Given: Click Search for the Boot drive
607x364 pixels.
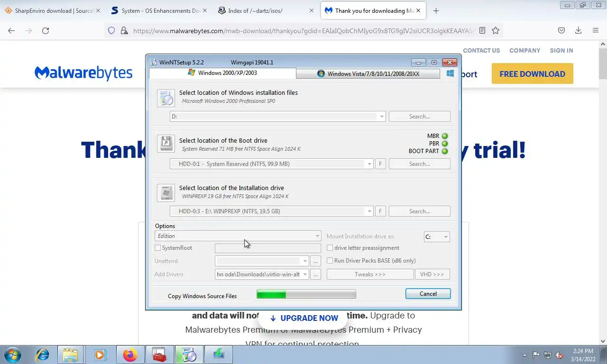Looking at the screenshot, I should pyautogui.click(x=420, y=164).
